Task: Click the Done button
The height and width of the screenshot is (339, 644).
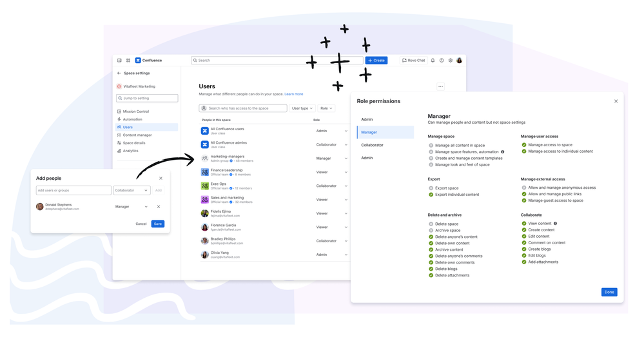Action: [x=609, y=292]
